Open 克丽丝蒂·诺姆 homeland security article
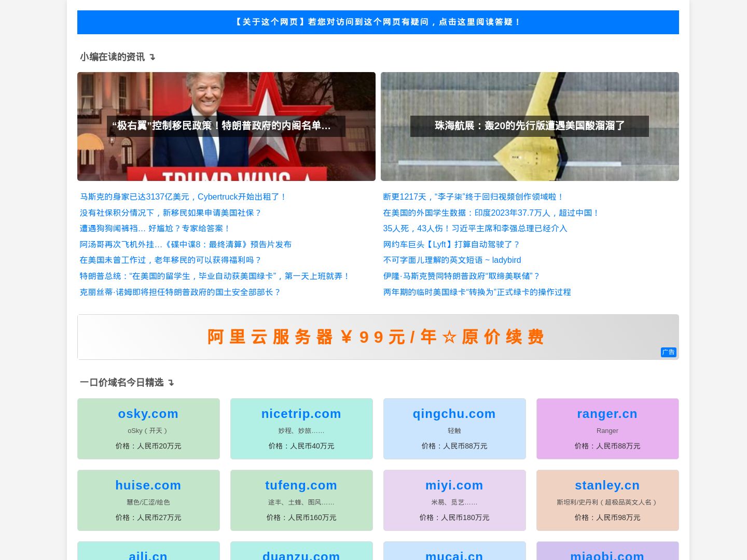The image size is (747, 560). click(x=180, y=292)
